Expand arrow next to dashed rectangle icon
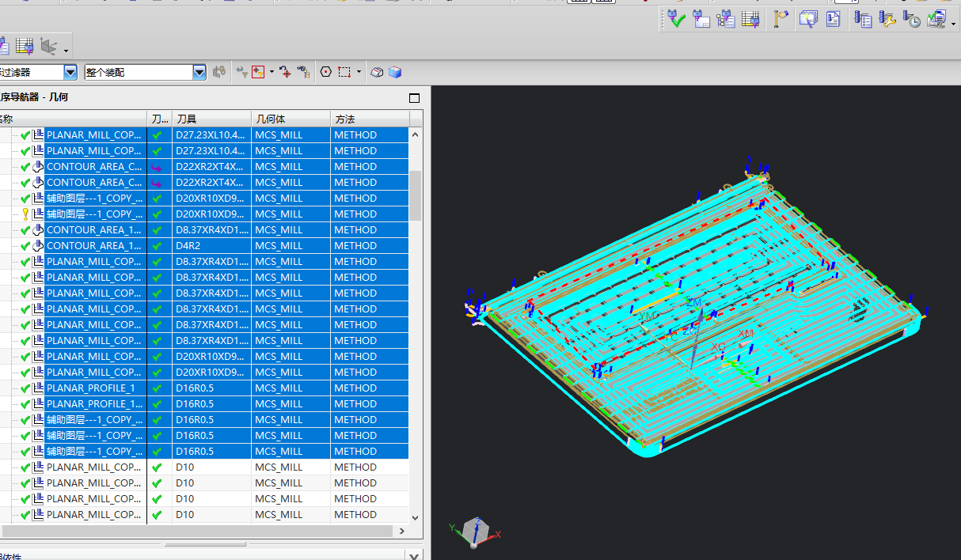The height and width of the screenshot is (560, 961). click(359, 72)
